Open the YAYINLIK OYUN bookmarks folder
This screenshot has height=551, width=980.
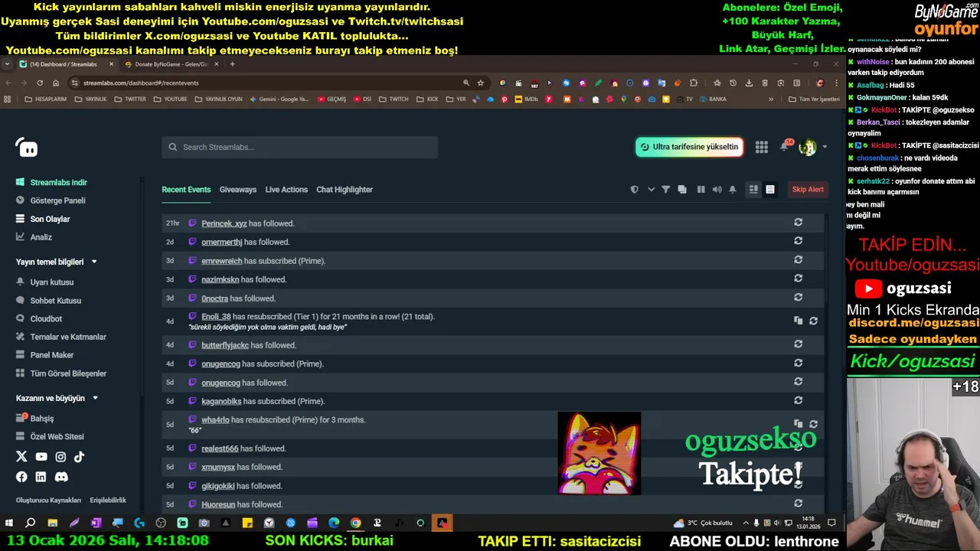click(x=218, y=99)
